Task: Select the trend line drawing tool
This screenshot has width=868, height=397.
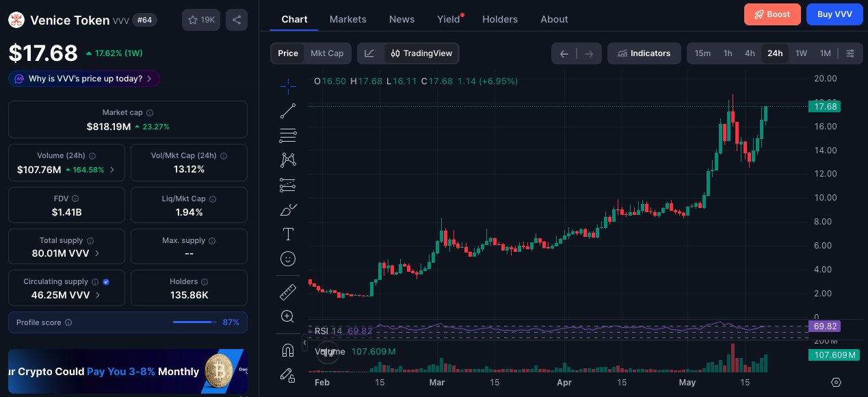Action: tap(288, 110)
